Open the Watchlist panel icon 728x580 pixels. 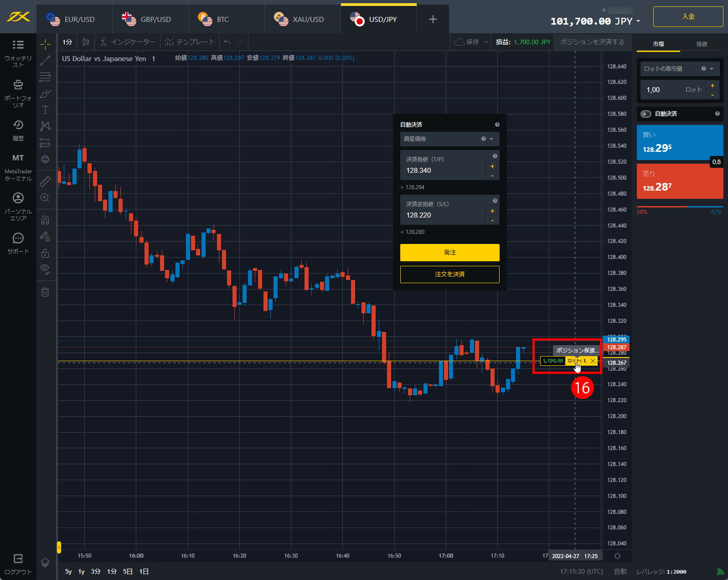click(18, 45)
